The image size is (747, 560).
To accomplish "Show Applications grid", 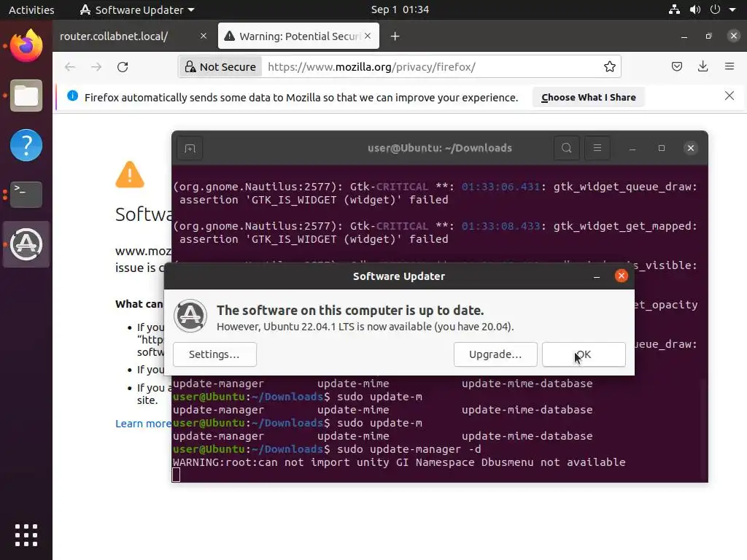I will [26, 535].
